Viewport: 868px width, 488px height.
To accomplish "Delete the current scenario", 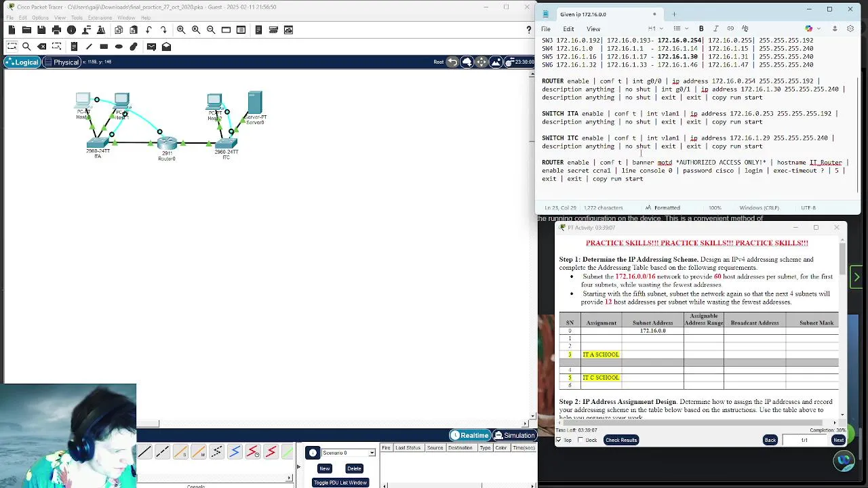I will [354, 468].
